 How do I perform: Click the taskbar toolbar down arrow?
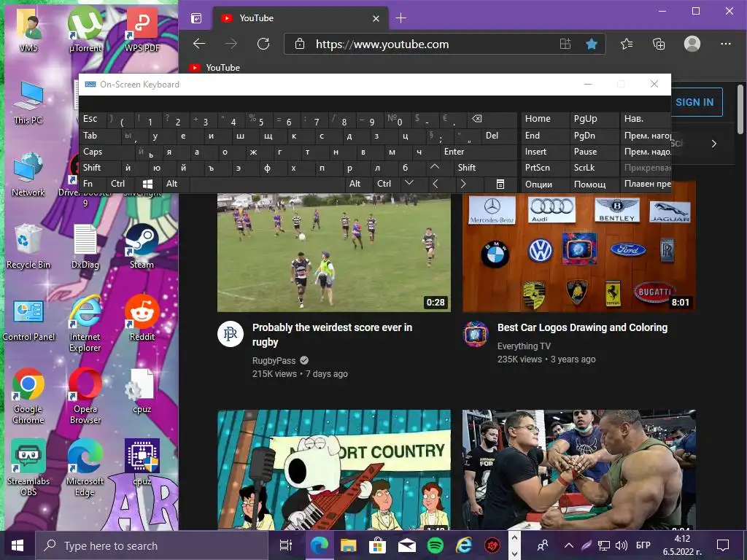click(514, 554)
